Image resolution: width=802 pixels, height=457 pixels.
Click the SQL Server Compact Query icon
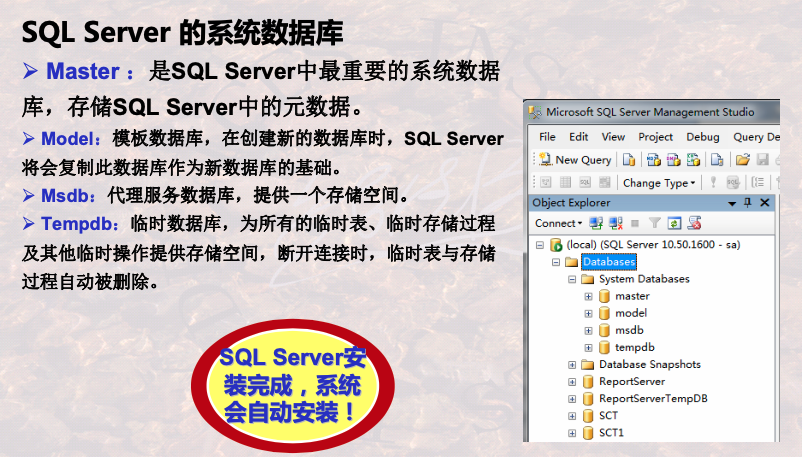pos(717,160)
